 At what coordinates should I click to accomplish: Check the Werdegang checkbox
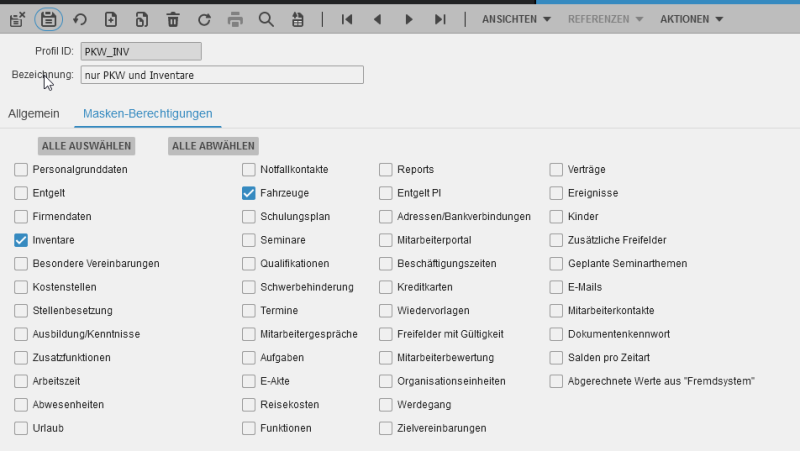click(386, 405)
